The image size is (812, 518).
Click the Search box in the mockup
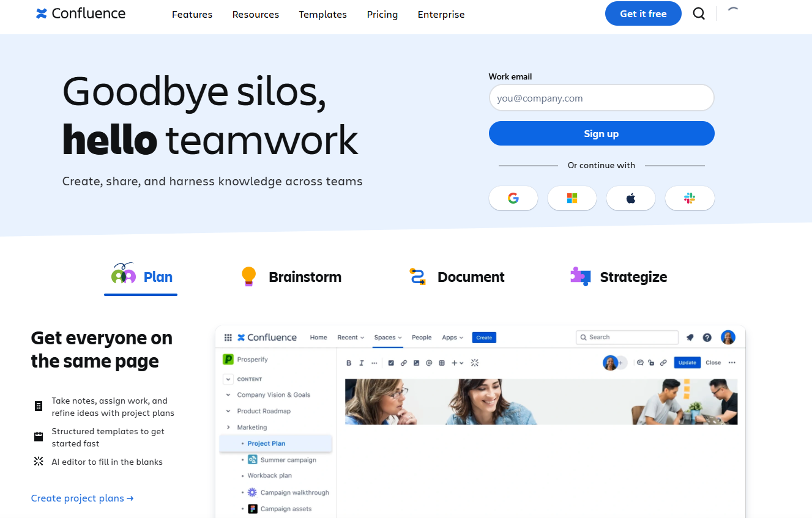(x=627, y=337)
